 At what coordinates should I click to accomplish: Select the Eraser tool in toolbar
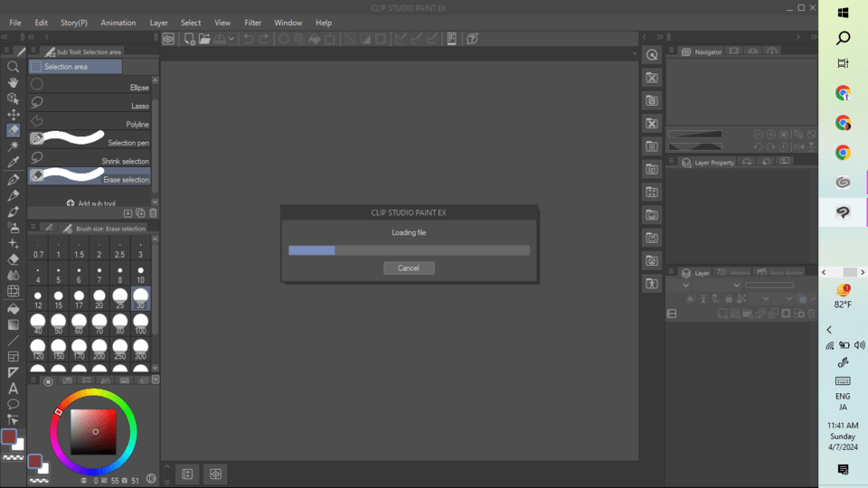[x=14, y=259]
